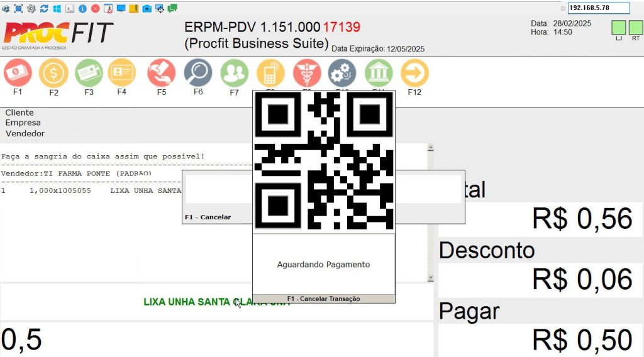The height and width of the screenshot is (357, 644).
Task: Open the gears configuration icon
Action: click(342, 74)
